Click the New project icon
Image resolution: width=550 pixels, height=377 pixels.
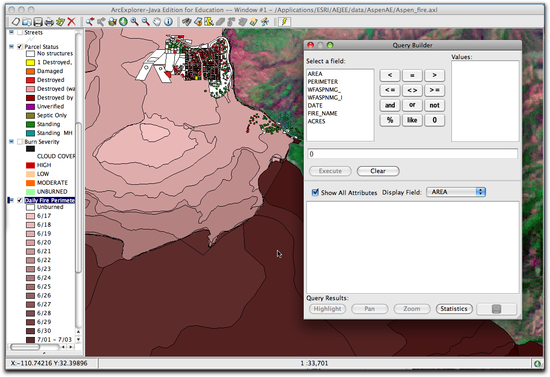coord(16,22)
